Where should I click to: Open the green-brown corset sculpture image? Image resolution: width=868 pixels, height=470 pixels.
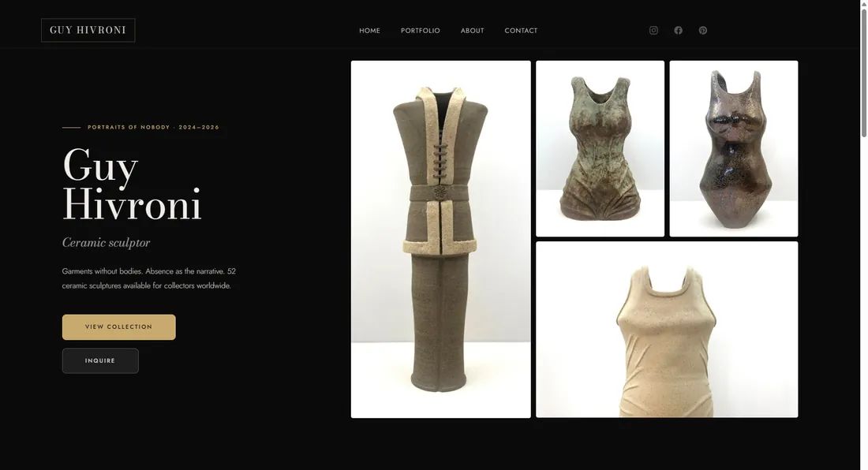pos(600,148)
